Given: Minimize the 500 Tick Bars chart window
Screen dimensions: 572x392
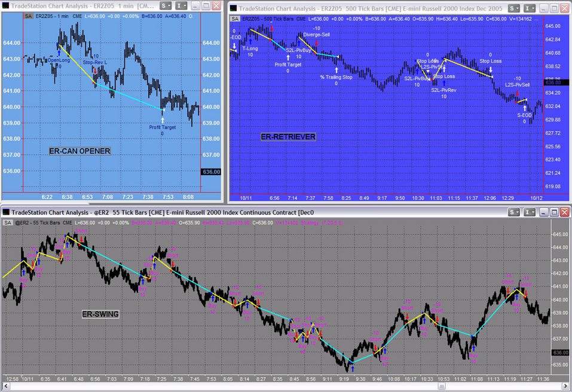Looking at the screenshot, I should 544,8.
